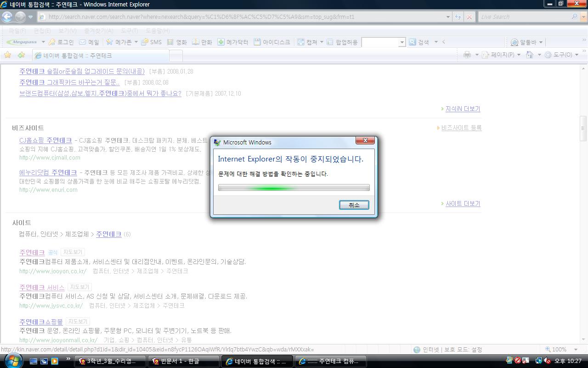
Task: Expand the address bar URL dropdown
Action: [448, 17]
